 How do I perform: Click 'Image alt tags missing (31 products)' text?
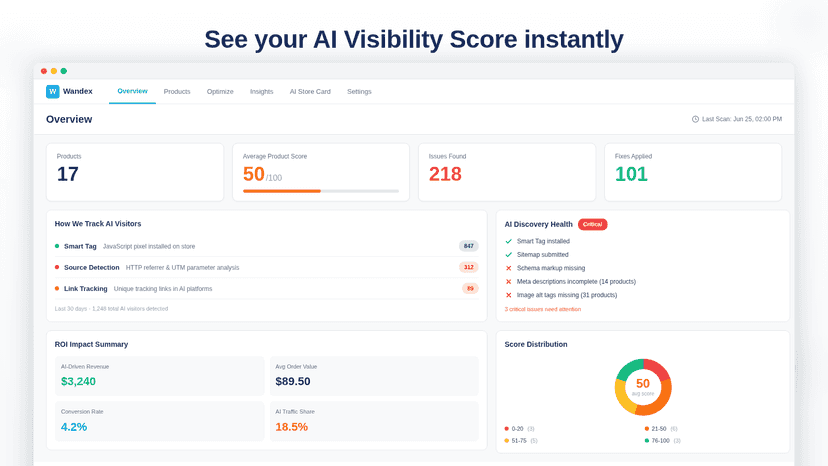pyautogui.click(x=567, y=295)
